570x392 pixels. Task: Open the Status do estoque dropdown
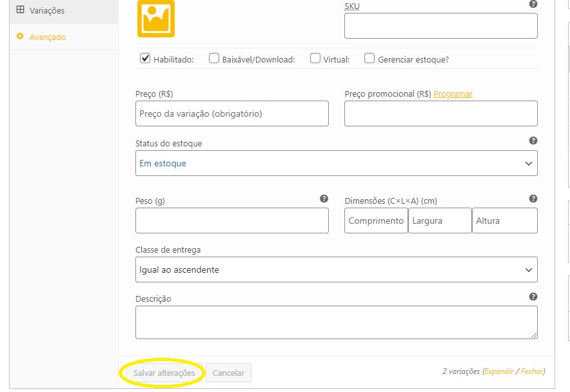tap(336, 163)
